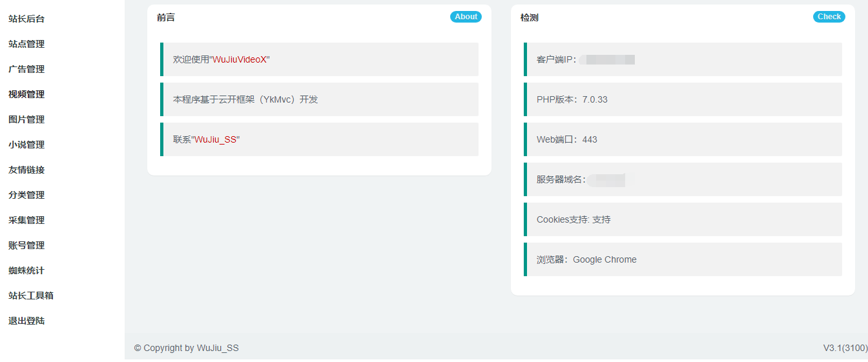Click the 本程序基于云开框架 (YkMvc) 开发 row
The image size is (868, 362).
[x=319, y=99]
